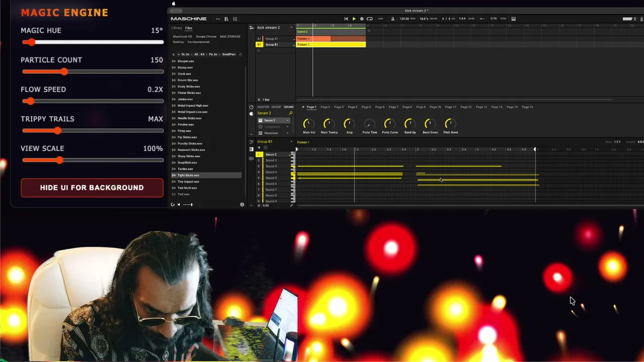This screenshot has width=644, height=362.
Task: Click the waveform icon beside Tambo.wav
Action: 174,169
